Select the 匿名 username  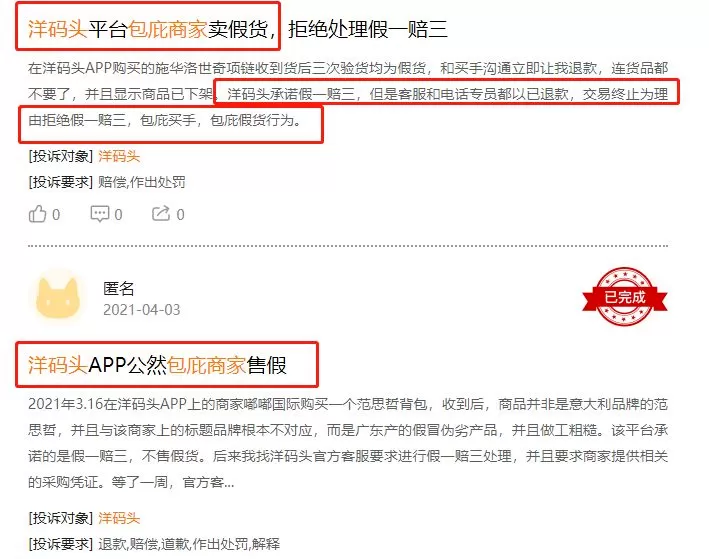click(118, 288)
